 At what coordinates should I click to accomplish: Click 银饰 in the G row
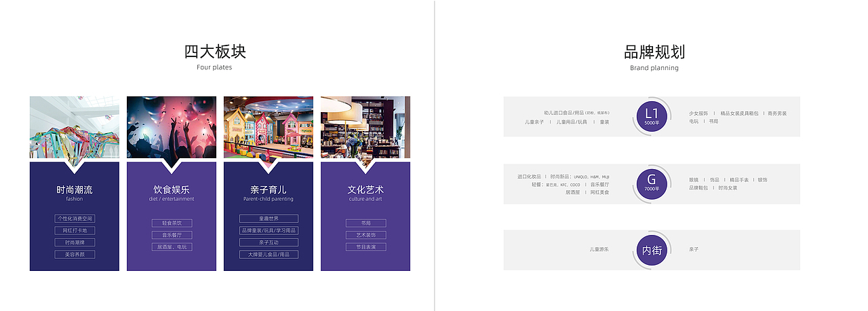(762, 179)
